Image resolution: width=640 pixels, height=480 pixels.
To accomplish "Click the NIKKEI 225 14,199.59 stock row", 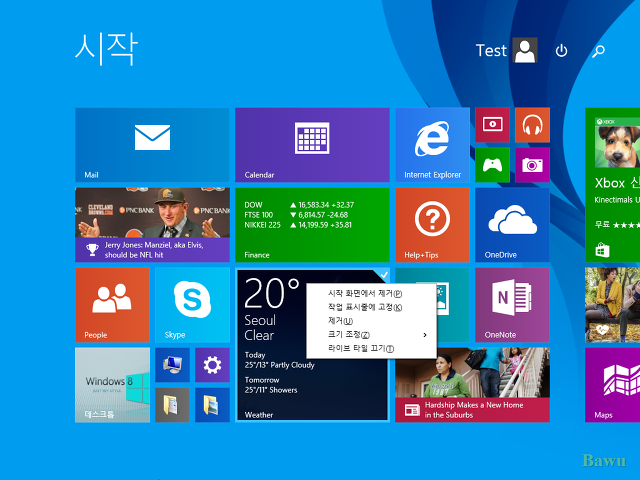I will pos(298,225).
